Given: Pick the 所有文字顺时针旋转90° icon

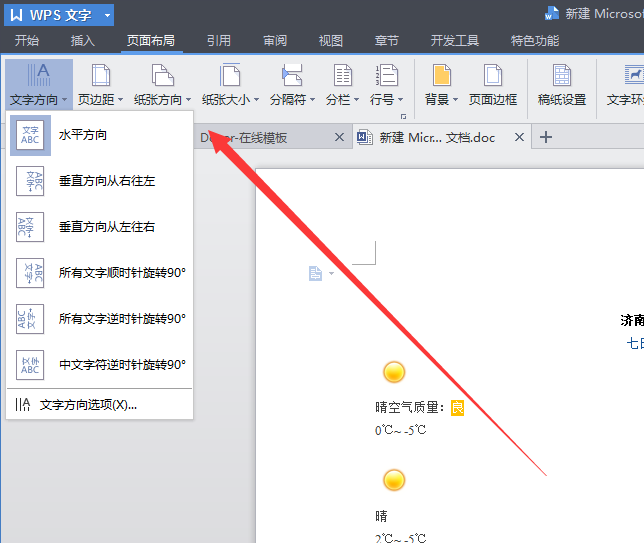Looking at the screenshot, I should click(30, 273).
